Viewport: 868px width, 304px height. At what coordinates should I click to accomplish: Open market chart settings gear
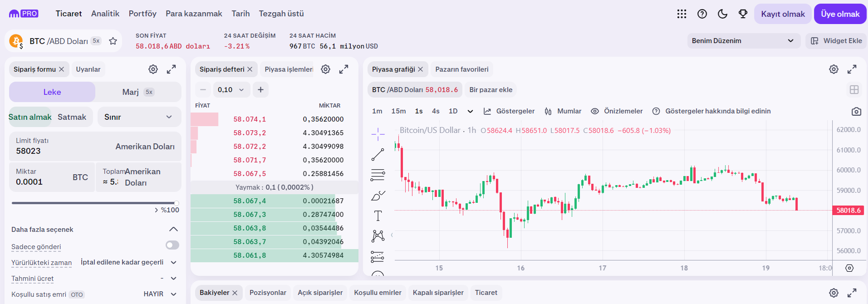tap(834, 69)
